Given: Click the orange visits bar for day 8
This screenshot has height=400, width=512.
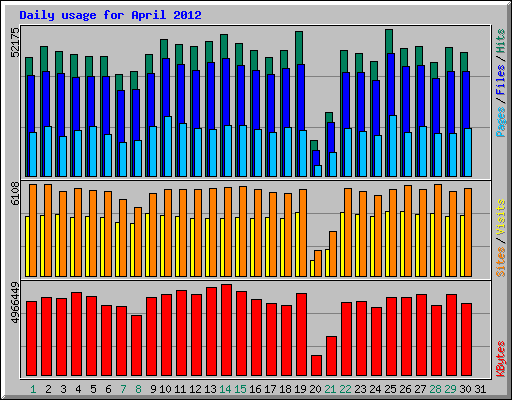Looking at the screenshot, I should (138, 242).
